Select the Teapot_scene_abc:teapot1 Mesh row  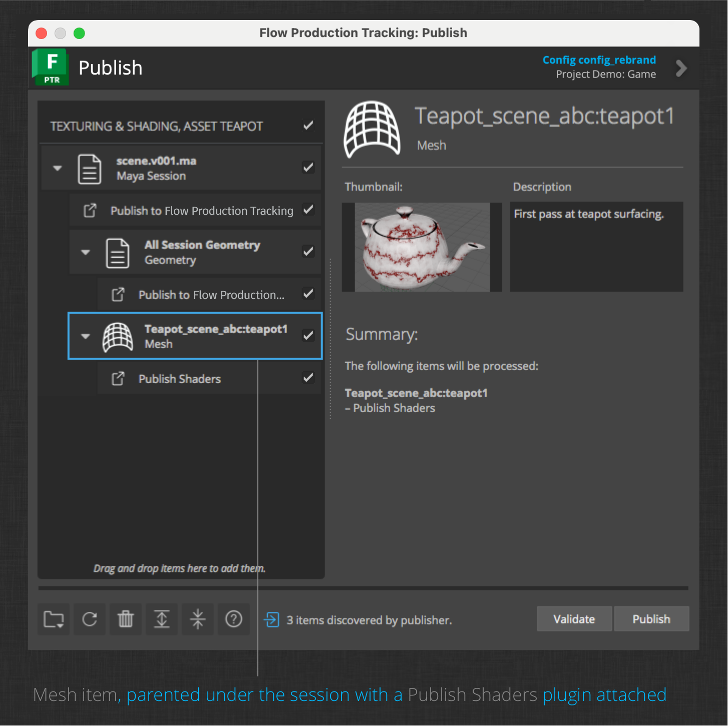(x=195, y=336)
